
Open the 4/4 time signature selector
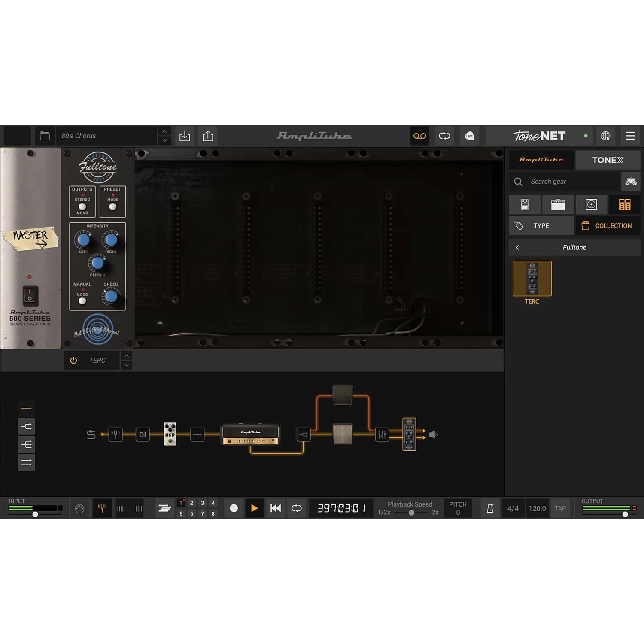click(x=513, y=508)
